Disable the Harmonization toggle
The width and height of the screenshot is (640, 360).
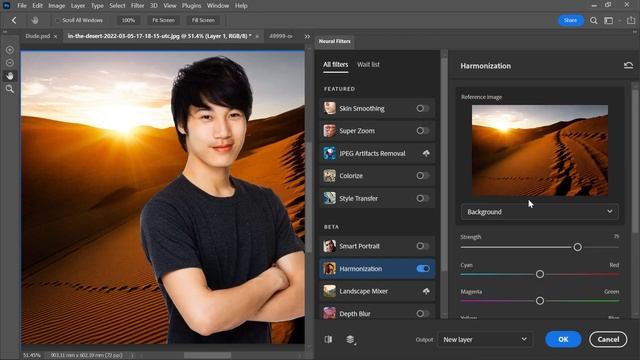423,269
